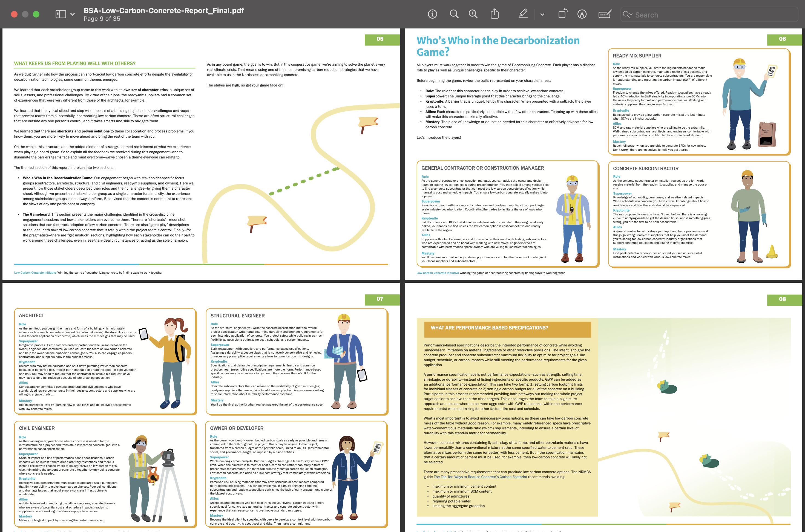Toggle the sidebar view button
Screen dimensions: 805x532
(61, 14)
